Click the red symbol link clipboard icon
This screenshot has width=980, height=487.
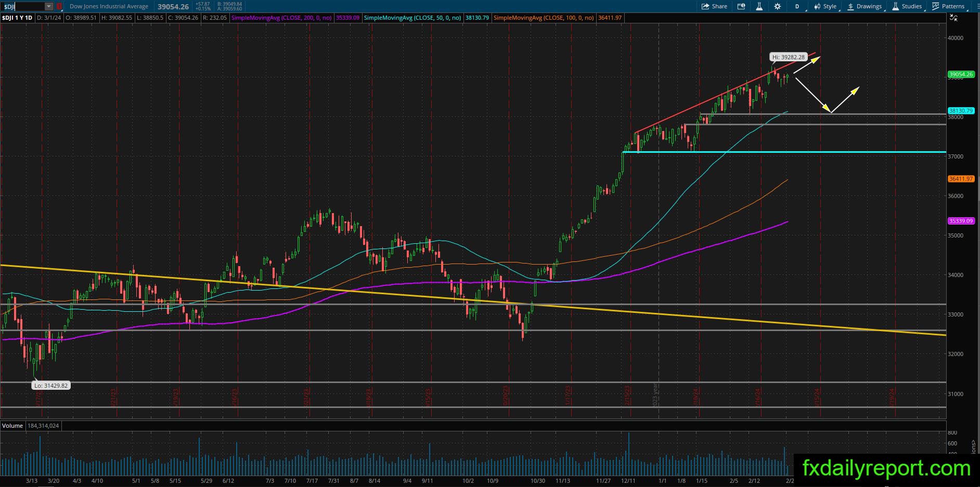pyautogui.click(x=59, y=6)
